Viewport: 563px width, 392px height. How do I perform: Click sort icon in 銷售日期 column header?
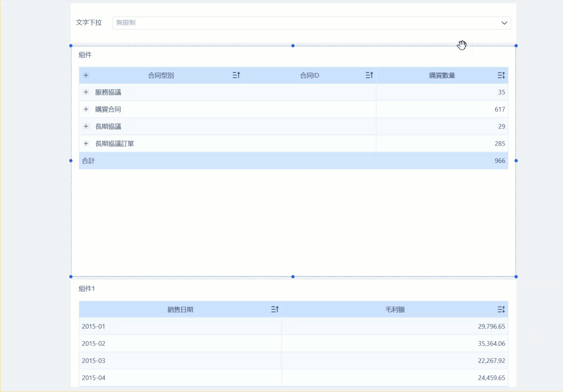point(275,309)
